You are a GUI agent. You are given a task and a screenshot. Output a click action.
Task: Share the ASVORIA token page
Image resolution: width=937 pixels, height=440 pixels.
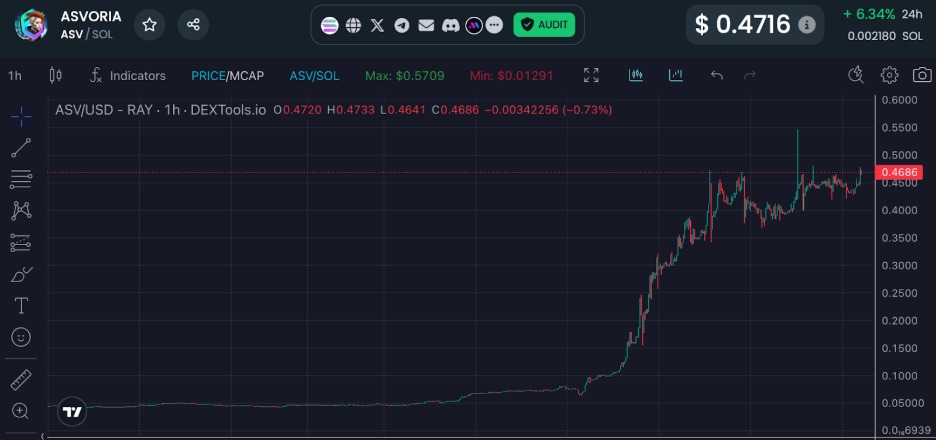click(x=193, y=25)
